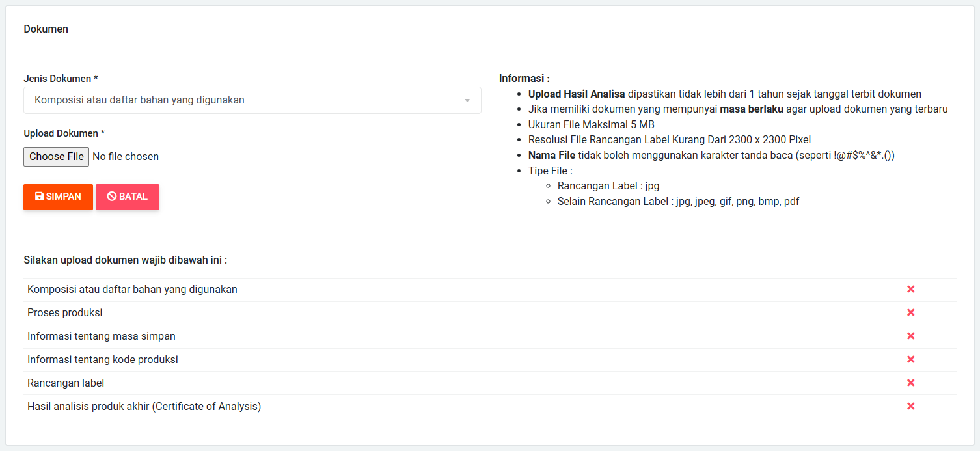Click the Jenis Dokumen dropdown arrow
The height and width of the screenshot is (451, 980).
[x=467, y=101]
